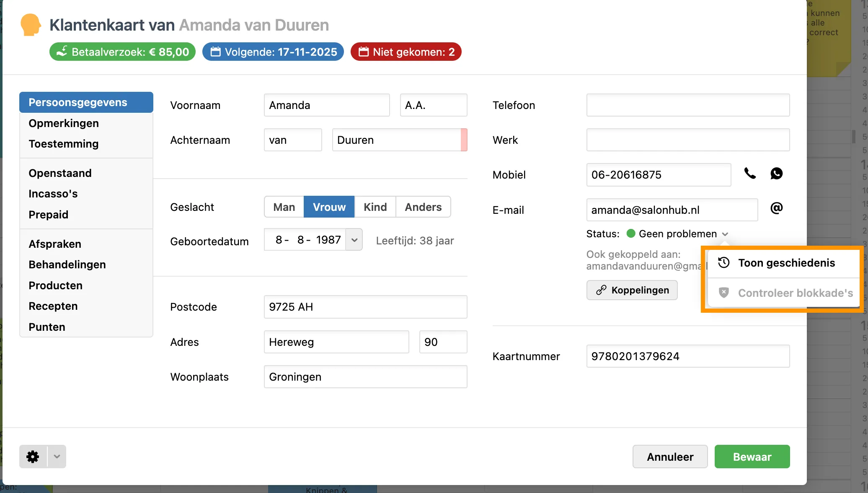Screen dimensions: 868x493
Task: Choose Anders for Geslacht
Action: click(x=423, y=207)
